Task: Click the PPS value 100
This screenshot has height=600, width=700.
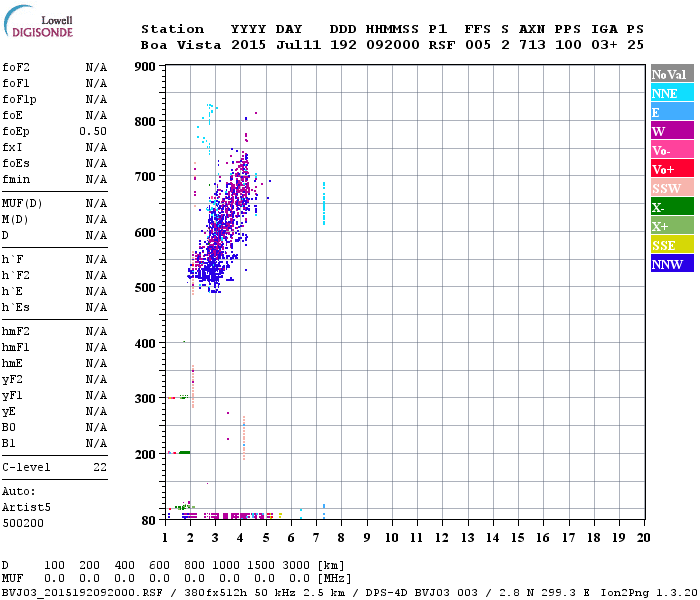Action: pyautogui.click(x=568, y=45)
